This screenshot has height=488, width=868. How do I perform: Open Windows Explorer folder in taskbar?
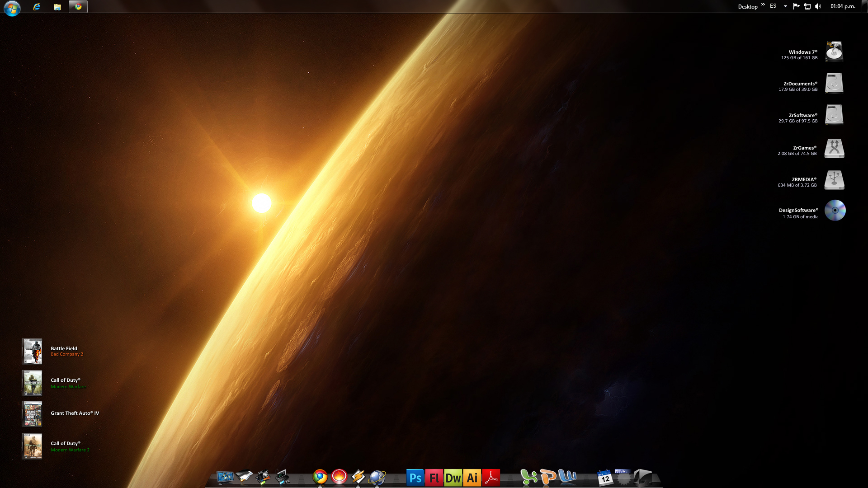[57, 7]
